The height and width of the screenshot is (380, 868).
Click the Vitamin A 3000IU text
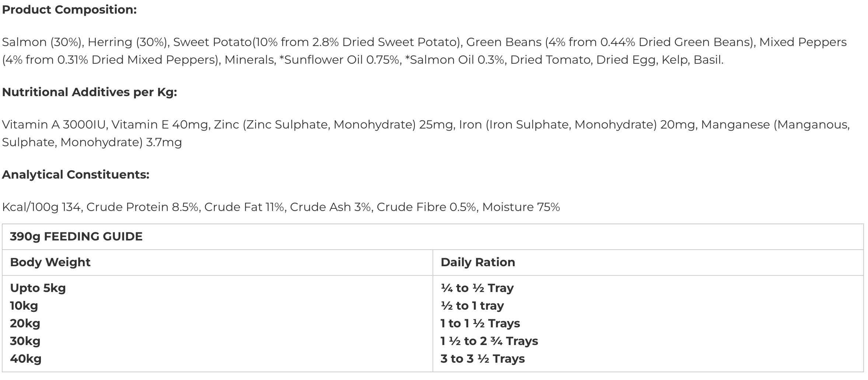[x=55, y=125]
